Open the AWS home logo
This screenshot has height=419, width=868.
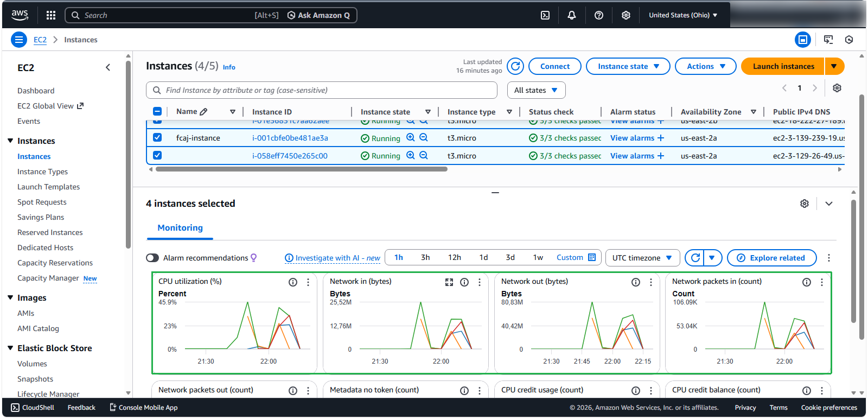20,15
